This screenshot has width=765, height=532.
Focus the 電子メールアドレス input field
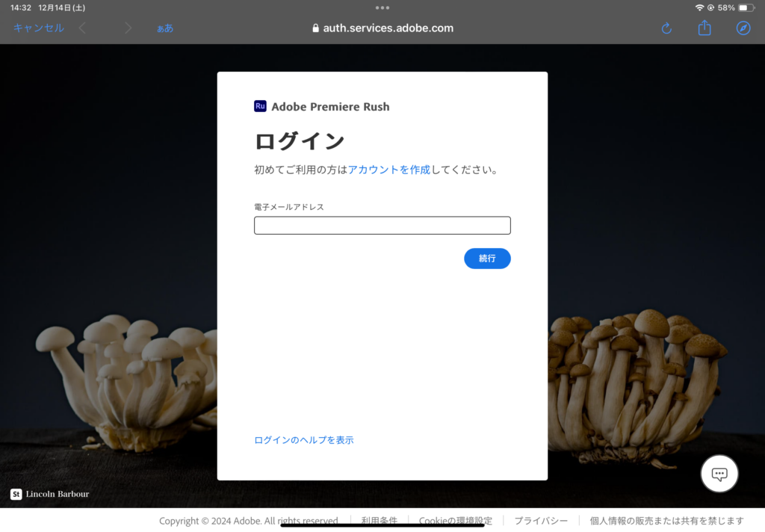point(382,226)
